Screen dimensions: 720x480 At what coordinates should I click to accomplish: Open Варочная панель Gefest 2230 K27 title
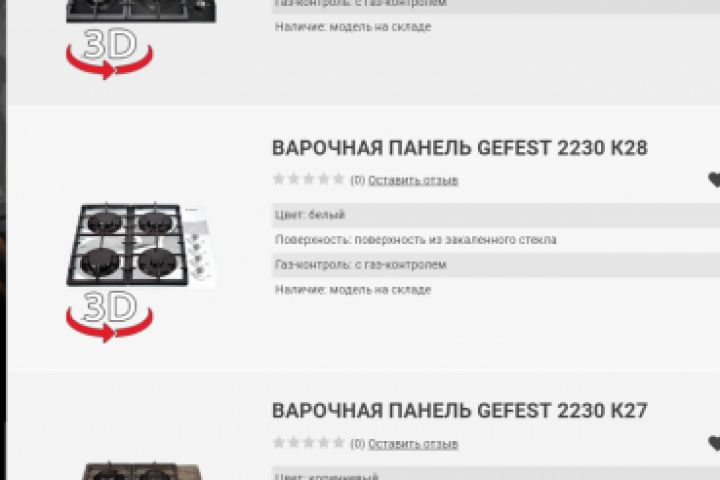tap(460, 411)
